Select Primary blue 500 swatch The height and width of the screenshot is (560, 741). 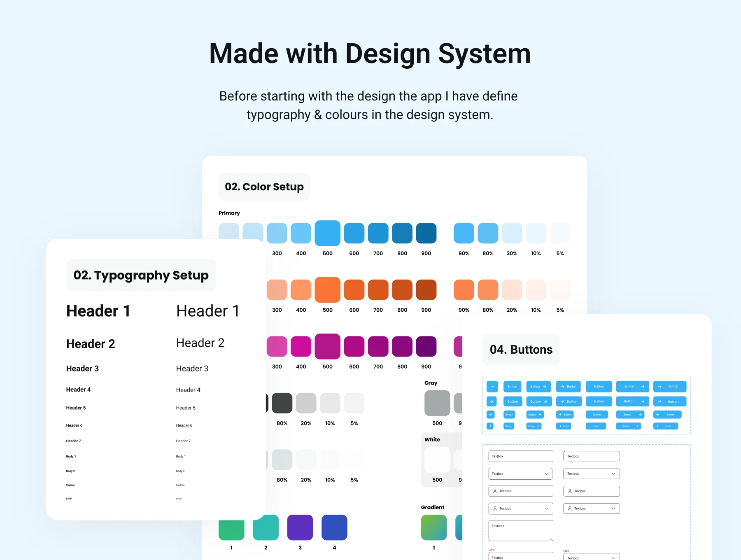328,233
